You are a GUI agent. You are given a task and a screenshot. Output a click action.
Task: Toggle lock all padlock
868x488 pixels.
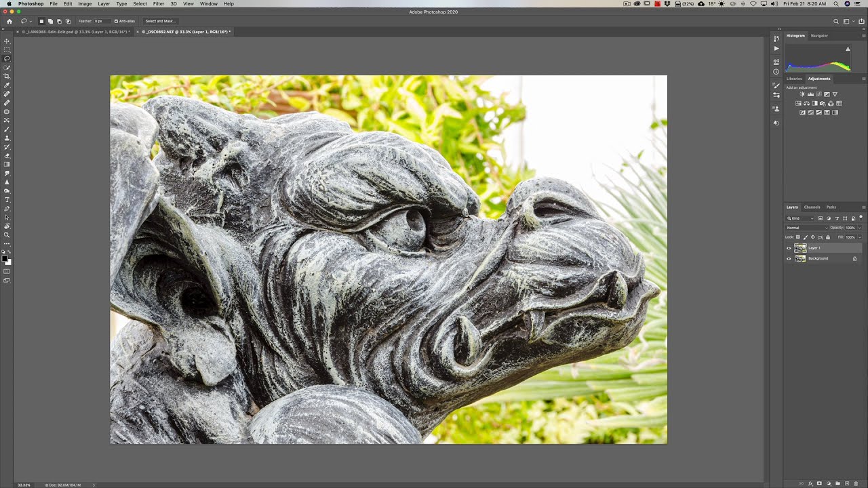click(828, 237)
